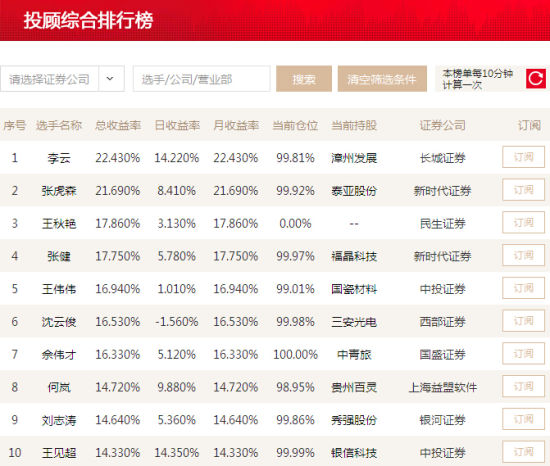Click total return 22.430% for 李云

click(x=118, y=158)
